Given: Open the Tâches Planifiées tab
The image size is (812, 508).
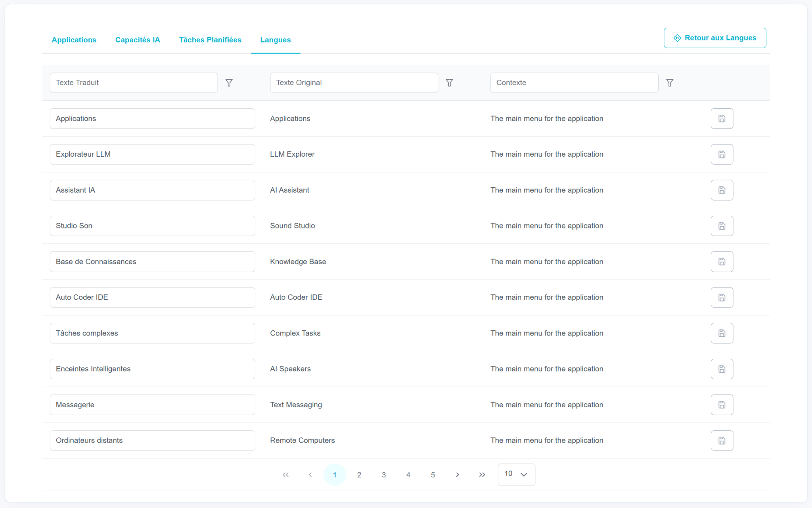Looking at the screenshot, I should pyautogui.click(x=210, y=40).
